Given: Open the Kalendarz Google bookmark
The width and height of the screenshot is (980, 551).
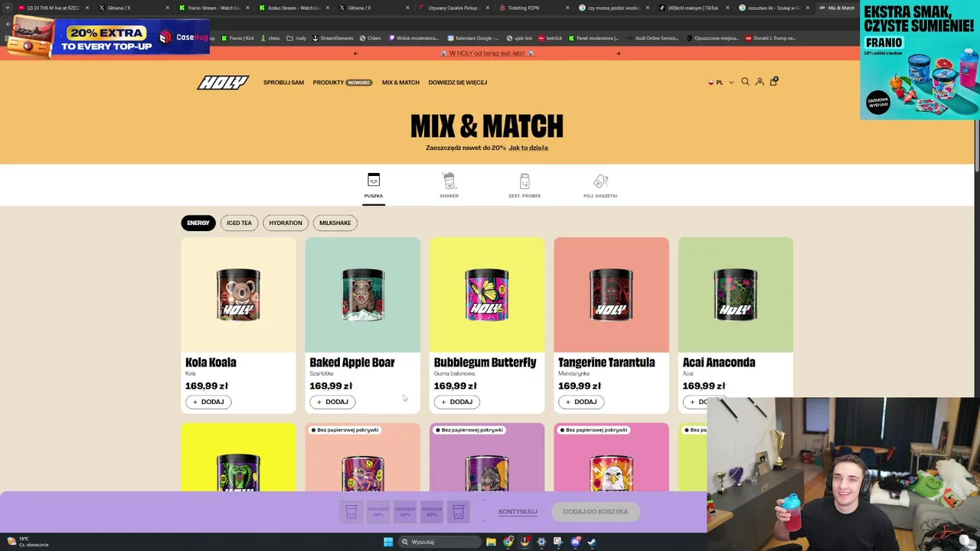Looking at the screenshot, I should click(x=473, y=37).
